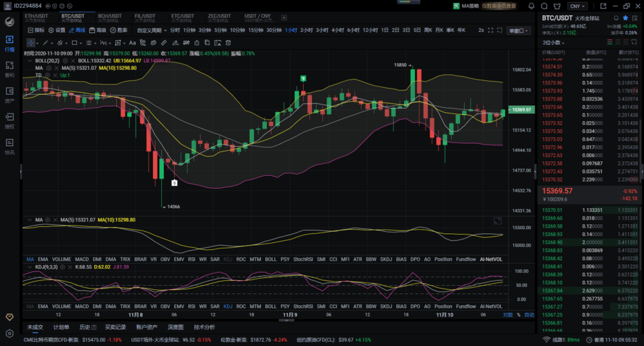This screenshot has height=346, width=644.
Task: Select the 4小时 timeframe
Action: 338,30
